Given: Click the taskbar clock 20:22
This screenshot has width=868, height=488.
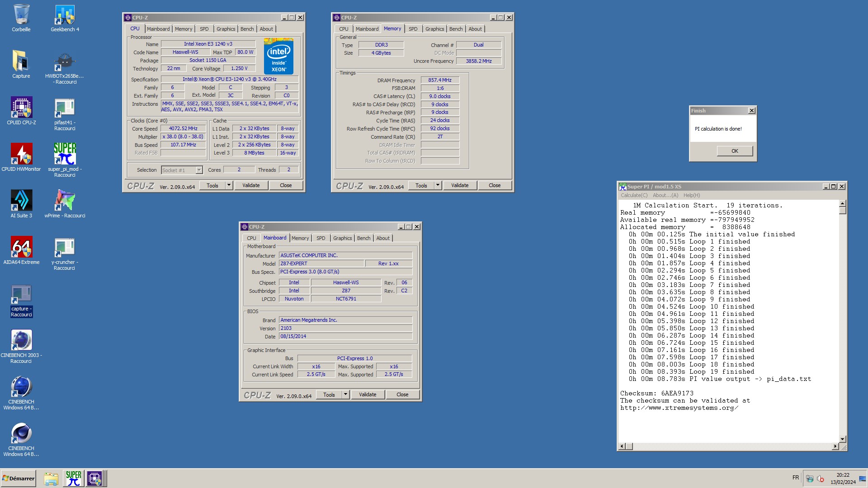Looking at the screenshot, I should pos(843,475).
